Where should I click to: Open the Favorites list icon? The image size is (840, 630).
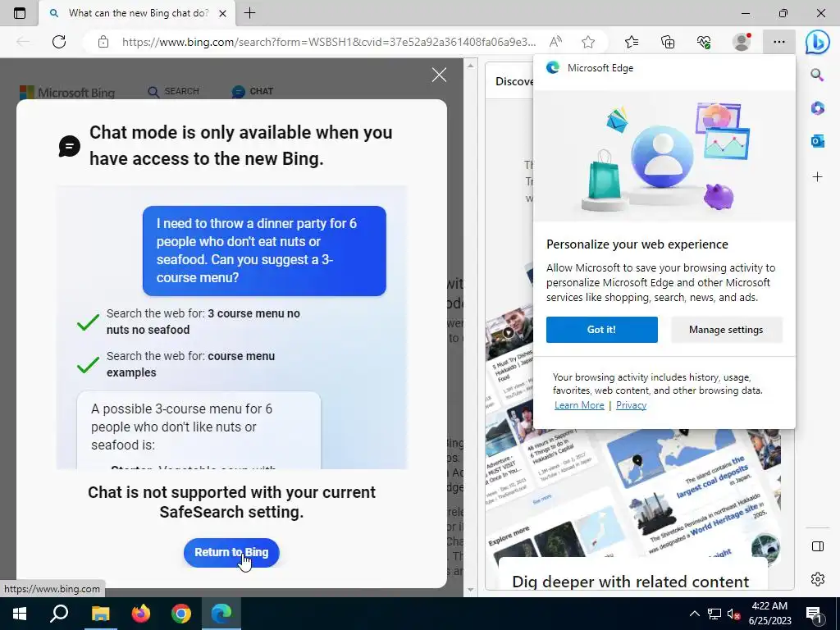[x=632, y=42]
